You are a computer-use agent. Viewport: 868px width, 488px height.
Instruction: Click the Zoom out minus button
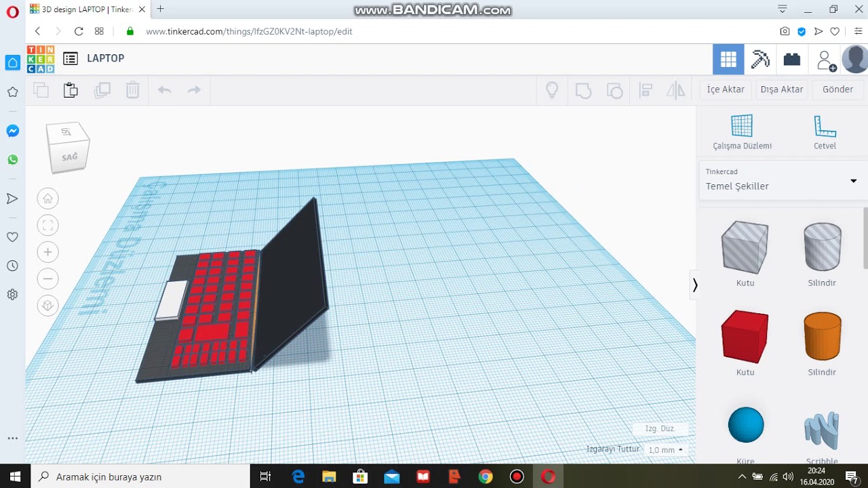click(47, 279)
